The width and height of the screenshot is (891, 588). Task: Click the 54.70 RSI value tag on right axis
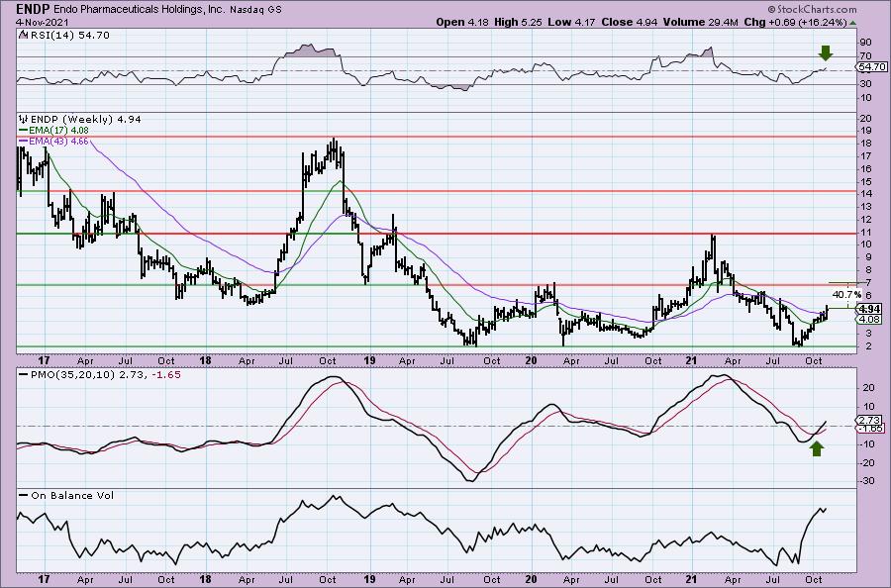click(x=871, y=67)
